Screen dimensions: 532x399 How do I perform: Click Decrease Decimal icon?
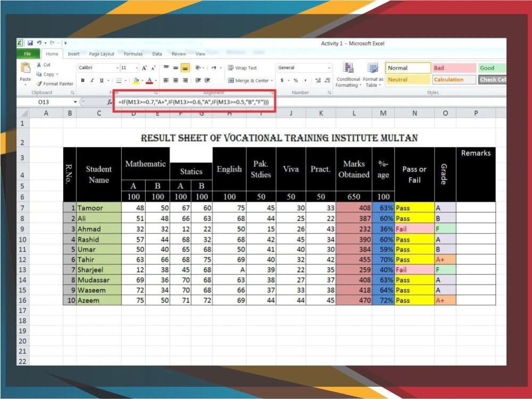[327, 80]
